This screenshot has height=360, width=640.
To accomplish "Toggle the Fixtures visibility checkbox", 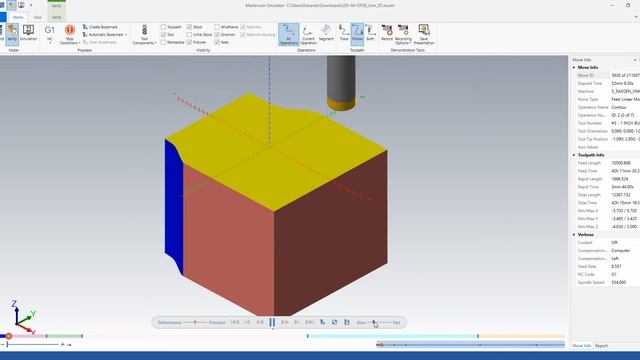I will 189,42.
